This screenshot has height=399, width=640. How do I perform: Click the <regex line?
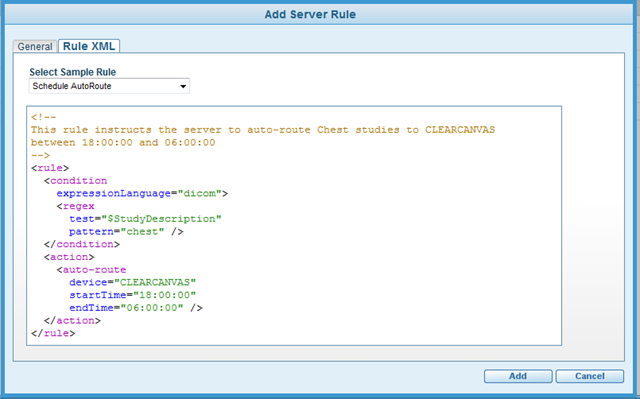(76, 206)
